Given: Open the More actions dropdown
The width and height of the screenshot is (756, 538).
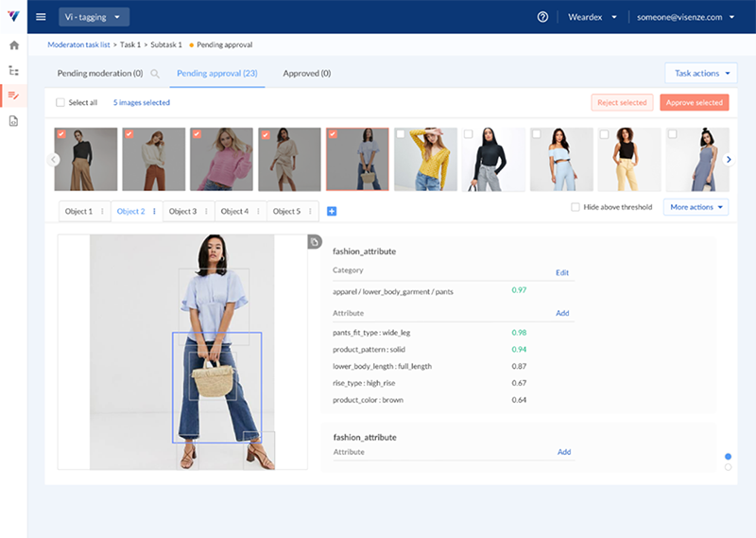Looking at the screenshot, I should pos(696,207).
